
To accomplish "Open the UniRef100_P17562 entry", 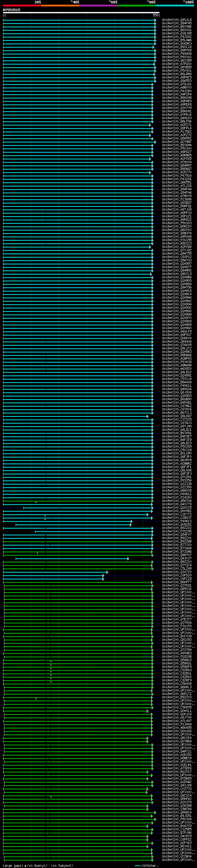I will point(176,132).
